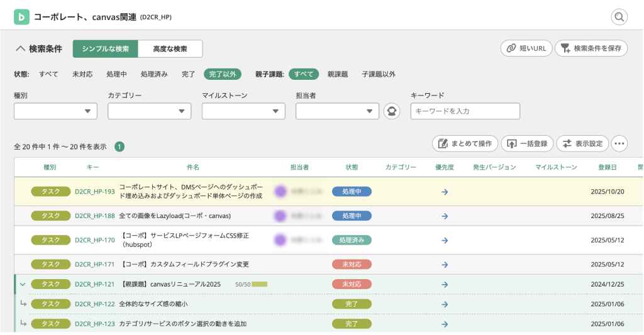Screen dimensions: 644x335
Task: Open the three-dots more options menu
Action: (619, 143)
